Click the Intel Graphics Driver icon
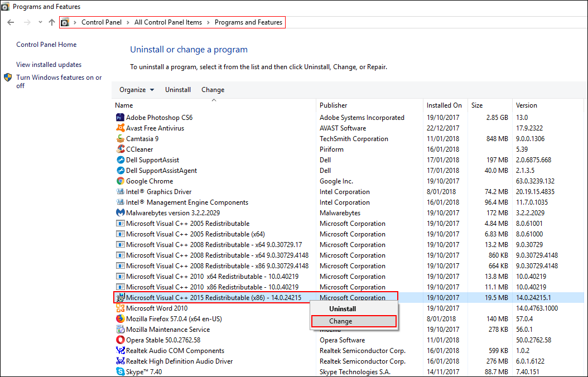 pyautogui.click(x=120, y=191)
